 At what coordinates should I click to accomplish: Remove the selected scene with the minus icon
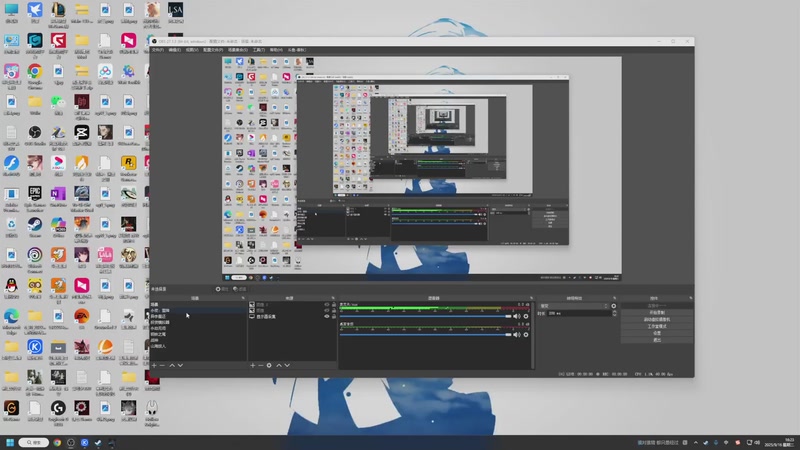(x=162, y=365)
